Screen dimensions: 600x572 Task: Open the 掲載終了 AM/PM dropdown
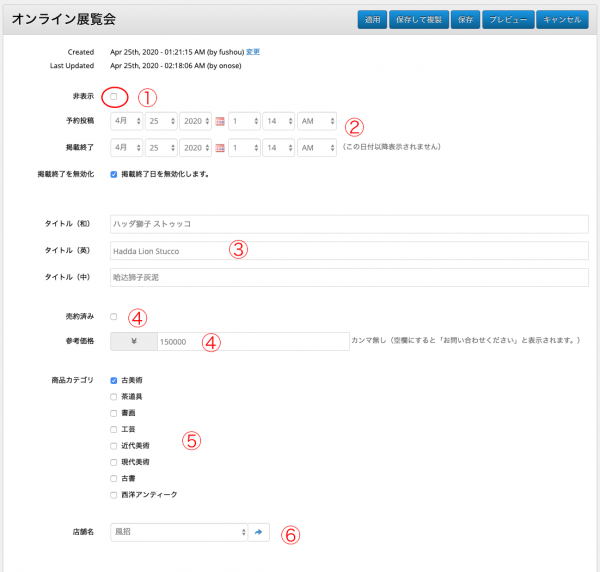pyautogui.click(x=316, y=148)
